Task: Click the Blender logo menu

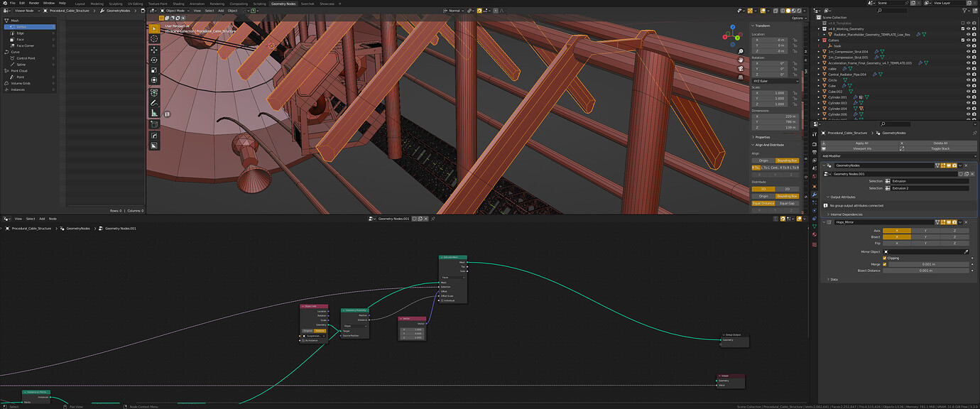Action: pos(4,3)
